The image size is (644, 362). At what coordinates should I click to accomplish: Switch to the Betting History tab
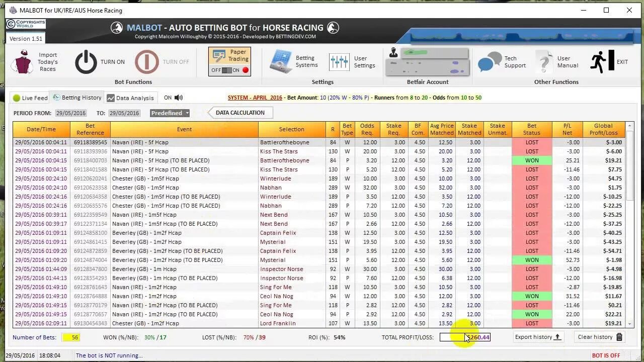77,98
